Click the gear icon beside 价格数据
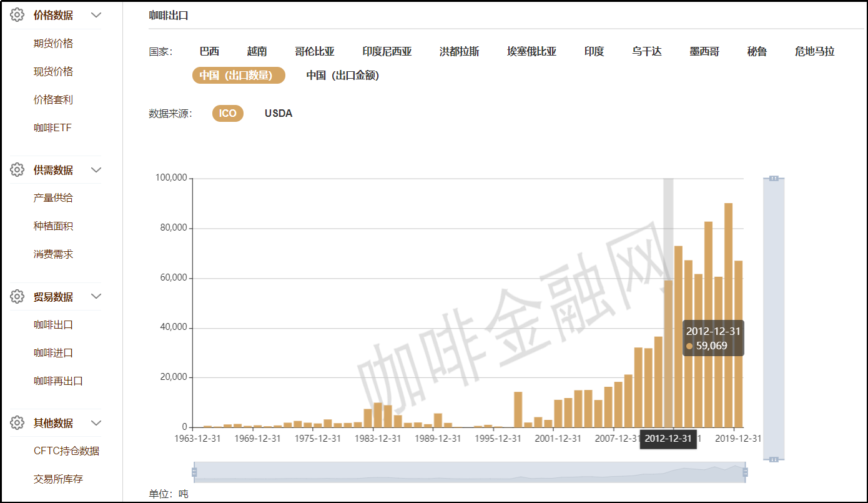This screenshot has width=868, height=503. pos(17,15)
